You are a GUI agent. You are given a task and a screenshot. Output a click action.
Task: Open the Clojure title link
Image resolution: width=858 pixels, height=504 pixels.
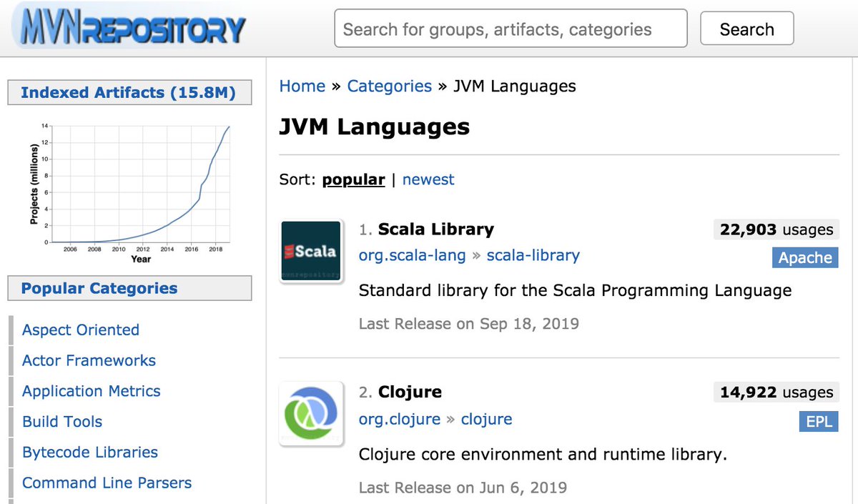[410, 392]
